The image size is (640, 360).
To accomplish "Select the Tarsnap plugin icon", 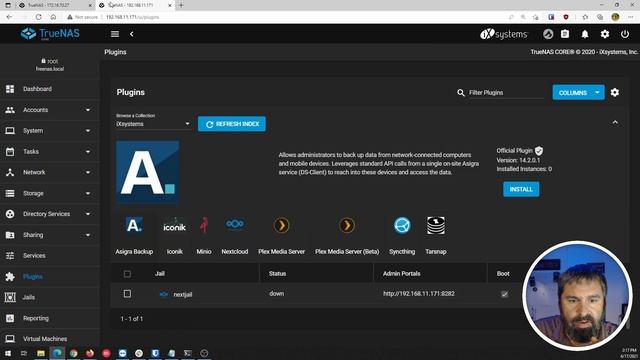I will [x=436, y=225].
